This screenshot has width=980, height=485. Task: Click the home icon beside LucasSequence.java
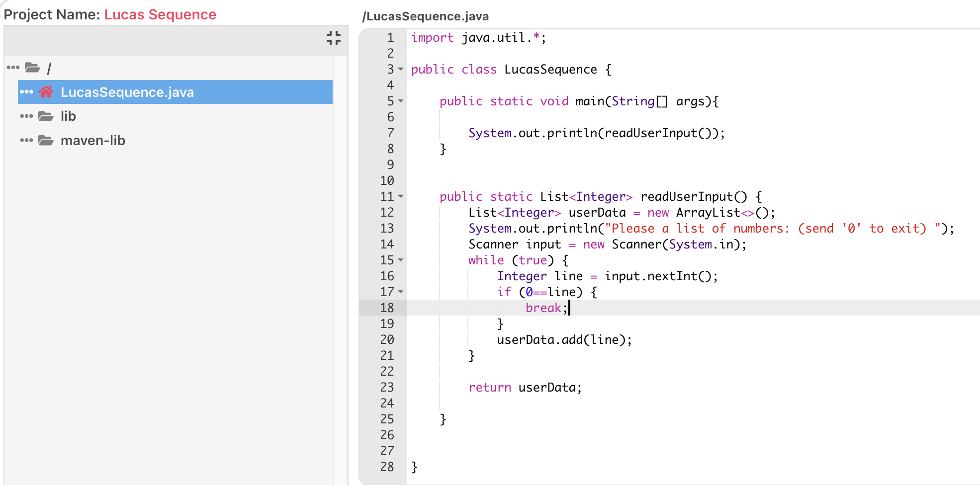pos(46,91)
